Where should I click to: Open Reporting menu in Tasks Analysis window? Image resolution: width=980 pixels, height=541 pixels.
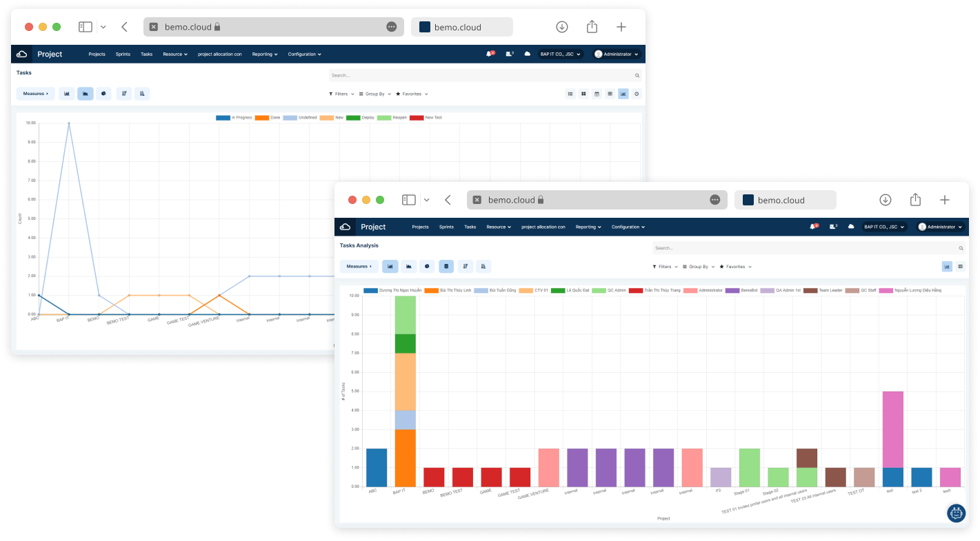click(x=588, y=227)
